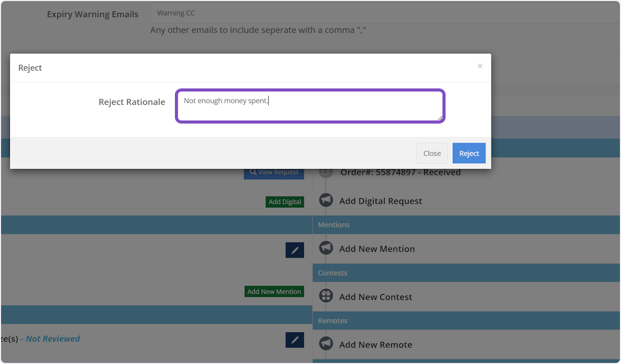Click inside the Reject Rationale text area

point(309,106)
